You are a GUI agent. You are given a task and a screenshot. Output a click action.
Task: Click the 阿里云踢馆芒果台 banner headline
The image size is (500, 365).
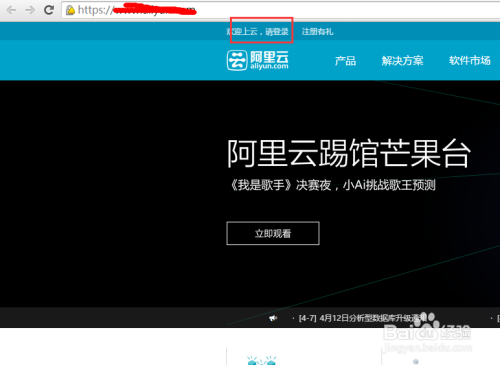[x=349, y=153]
